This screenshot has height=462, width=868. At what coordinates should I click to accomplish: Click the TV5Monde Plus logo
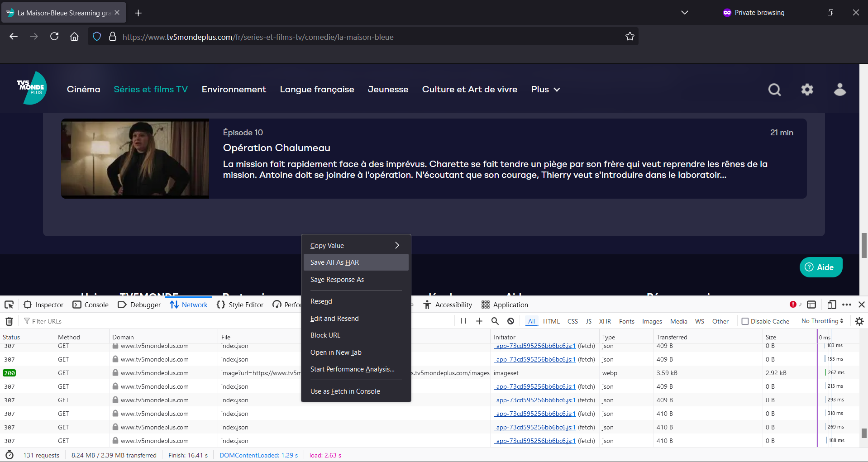(x=32, y=88)
